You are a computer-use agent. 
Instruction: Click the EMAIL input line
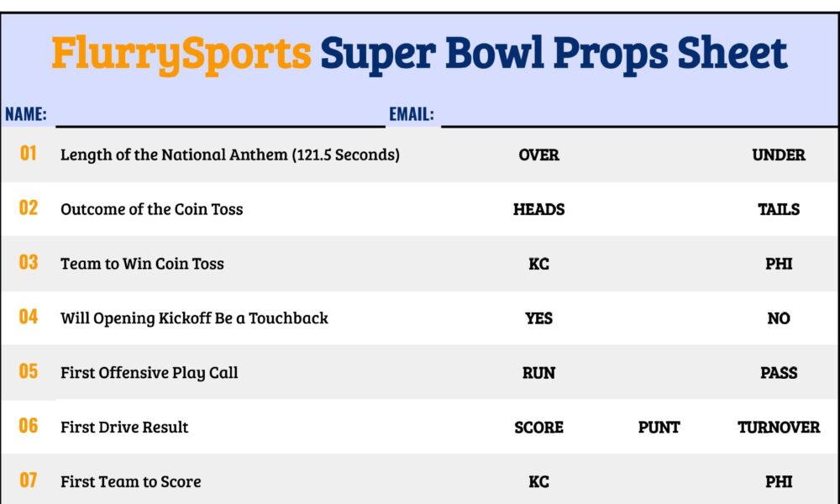click(x=639, y=114)
